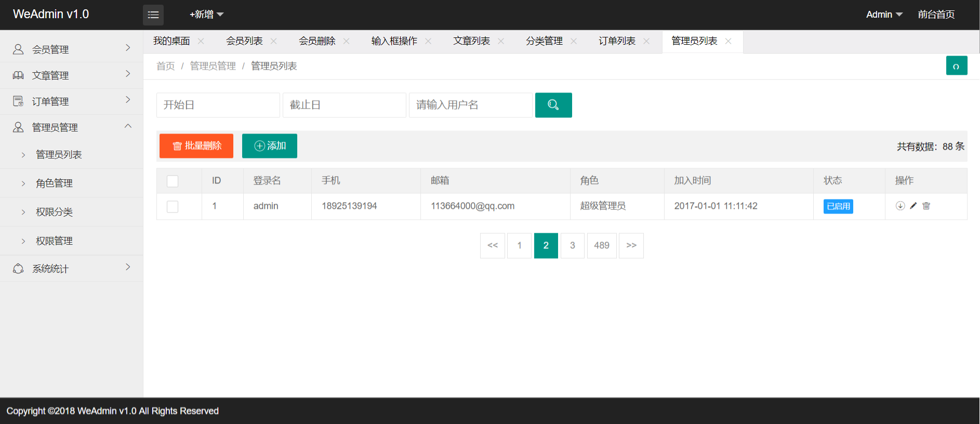The height and width of the screenshot is (424, 980).
Task: Close the 会员列表 tab with its X
Action: coord(274,41)
